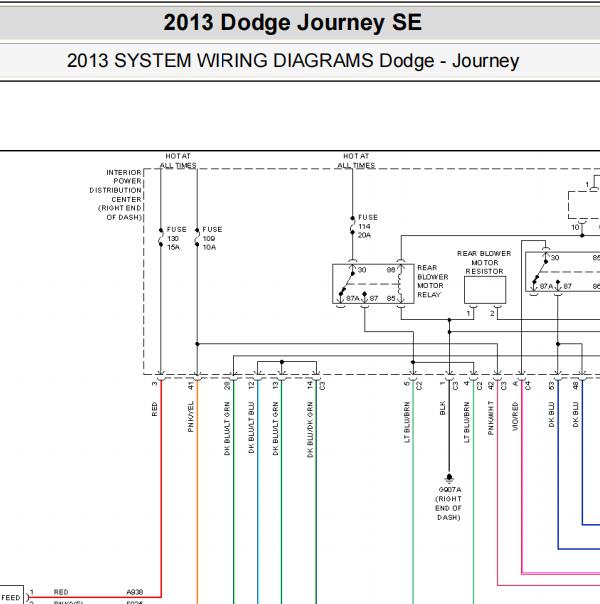Click the "G907A (RIGHT END OF DASH)" ground label
600x604 pixels.
[449, 503]
